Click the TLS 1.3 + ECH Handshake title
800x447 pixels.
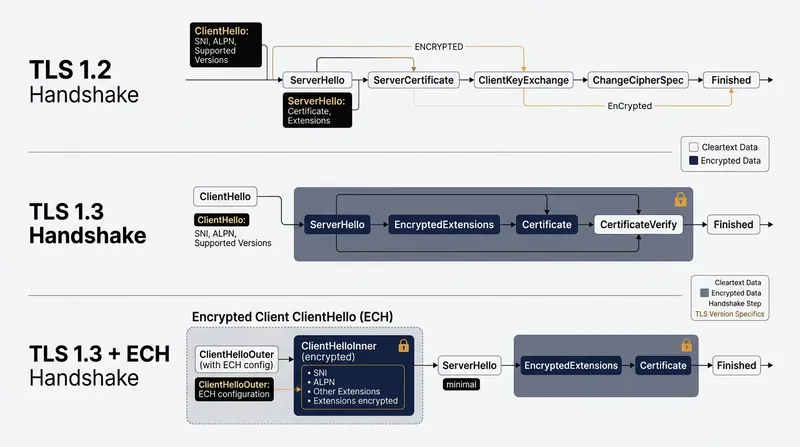99,365
